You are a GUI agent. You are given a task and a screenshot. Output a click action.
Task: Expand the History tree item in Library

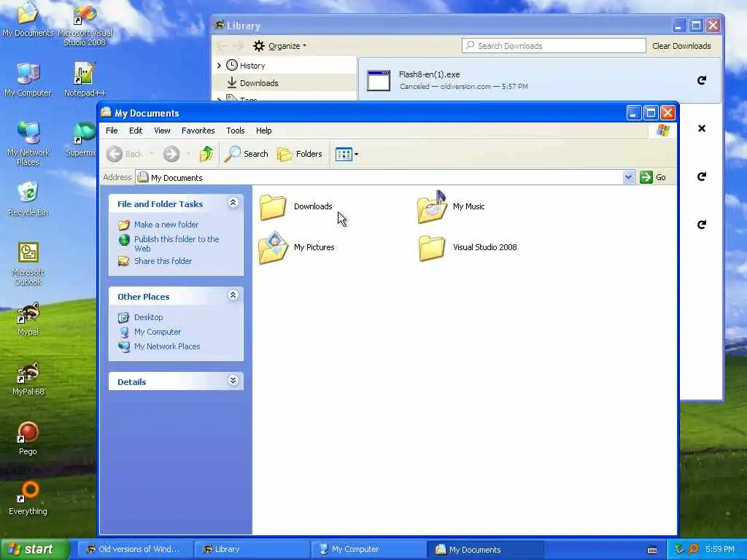[x=219, y=65]
